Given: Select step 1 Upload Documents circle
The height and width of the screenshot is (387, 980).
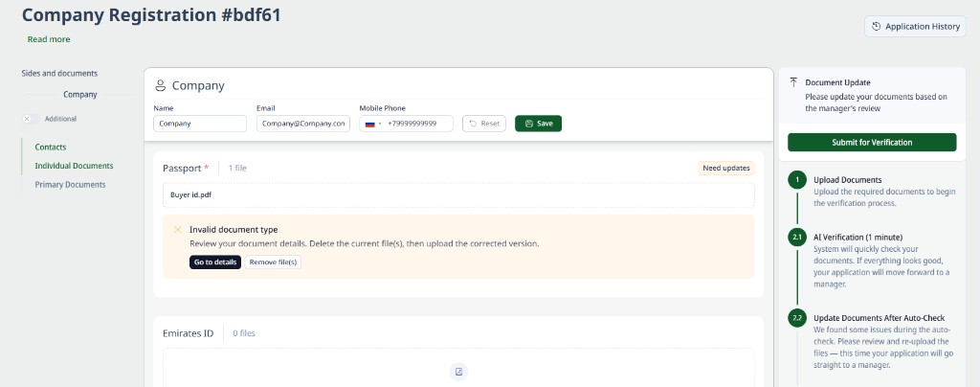Looking at the screenshot, I should click(x=797, y=181).
